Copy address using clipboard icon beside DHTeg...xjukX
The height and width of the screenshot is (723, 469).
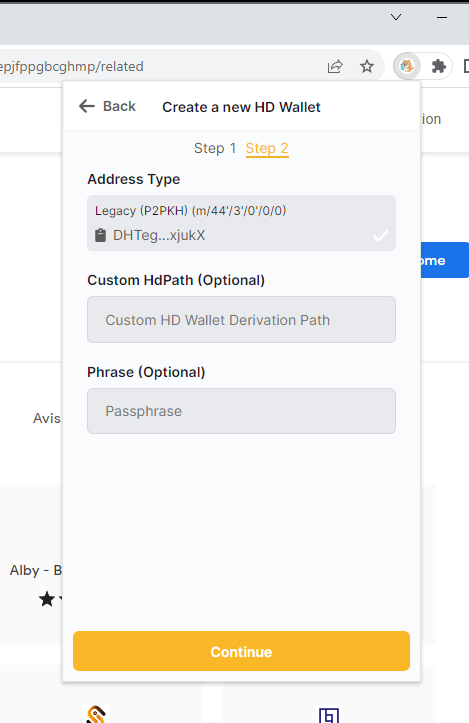(100, 235)
